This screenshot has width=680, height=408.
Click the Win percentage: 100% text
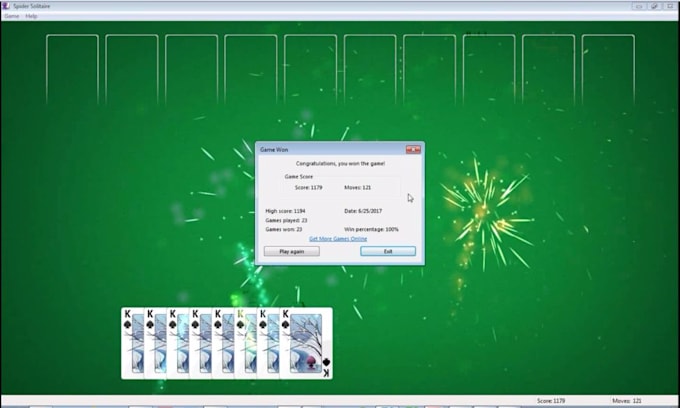[371, 229]
